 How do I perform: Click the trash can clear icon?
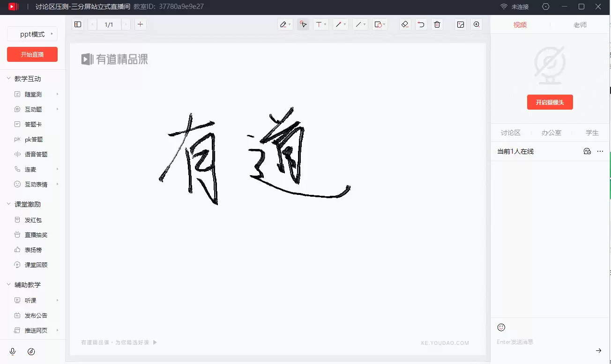click(437, 25)
